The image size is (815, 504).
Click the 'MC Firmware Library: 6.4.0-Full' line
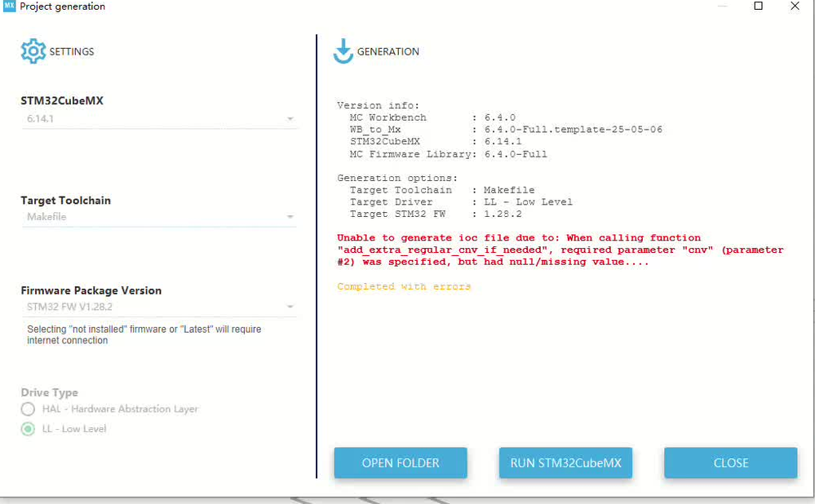pyautogui.click(x=448, y=154)
